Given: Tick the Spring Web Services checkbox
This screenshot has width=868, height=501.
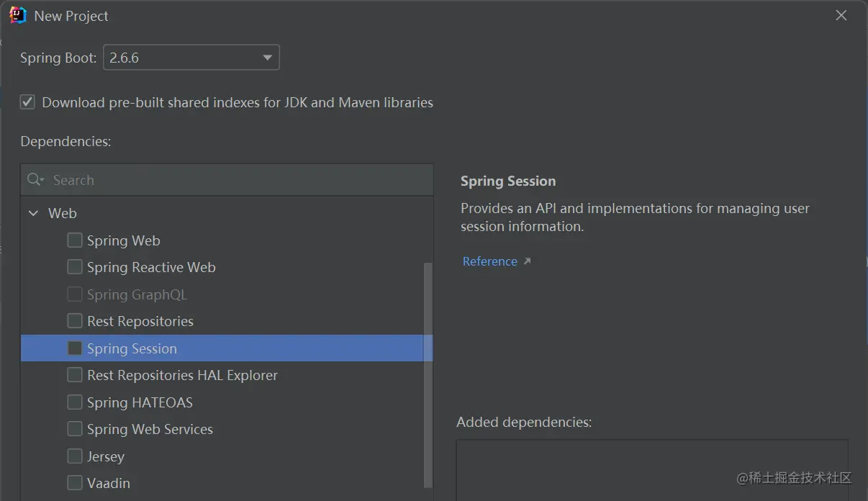Looking at the screenshot, I should (75, 429).
